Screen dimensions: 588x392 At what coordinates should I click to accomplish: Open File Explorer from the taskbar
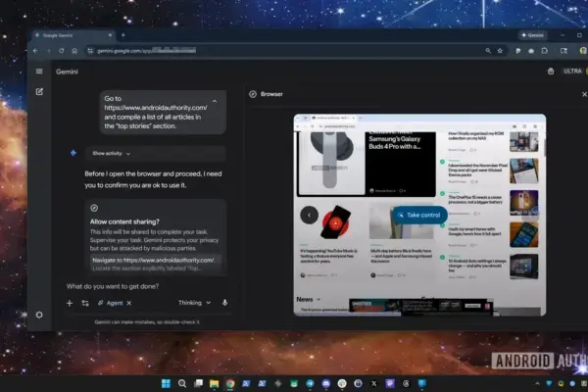(x=214, y=383)
